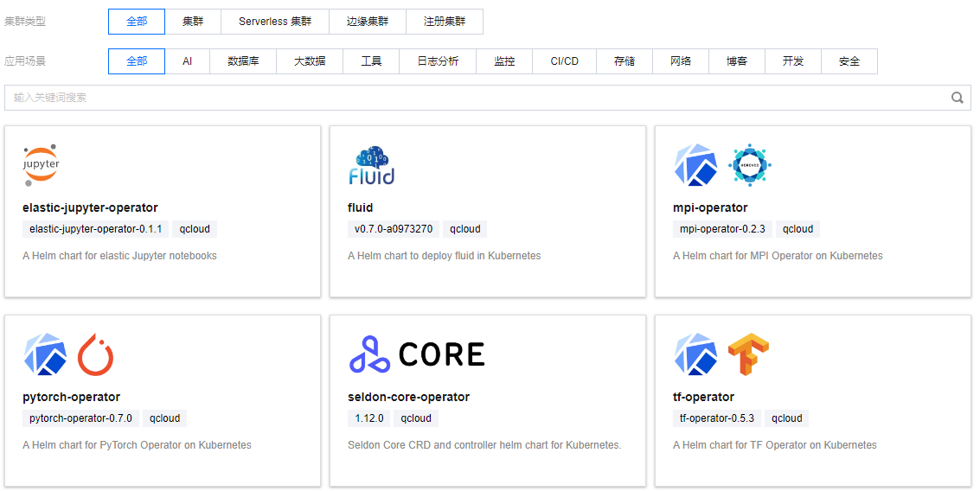Filter by CI/CD scenario
This screenshot has height=491, width=980.
564,61
